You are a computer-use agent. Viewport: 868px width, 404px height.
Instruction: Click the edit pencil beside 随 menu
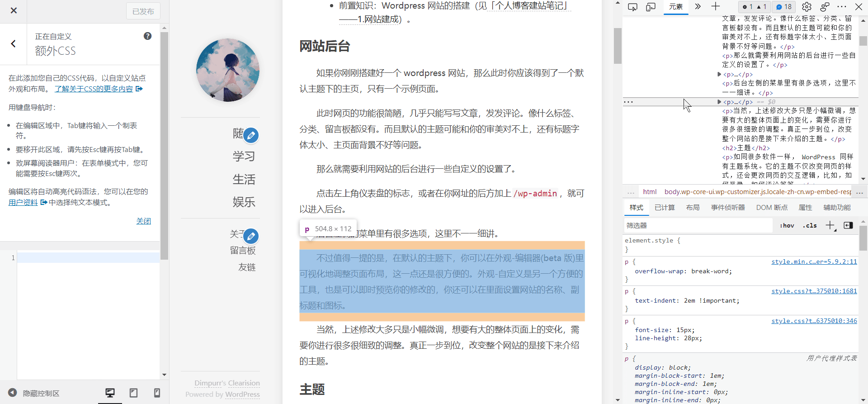[x=251, y=135]
